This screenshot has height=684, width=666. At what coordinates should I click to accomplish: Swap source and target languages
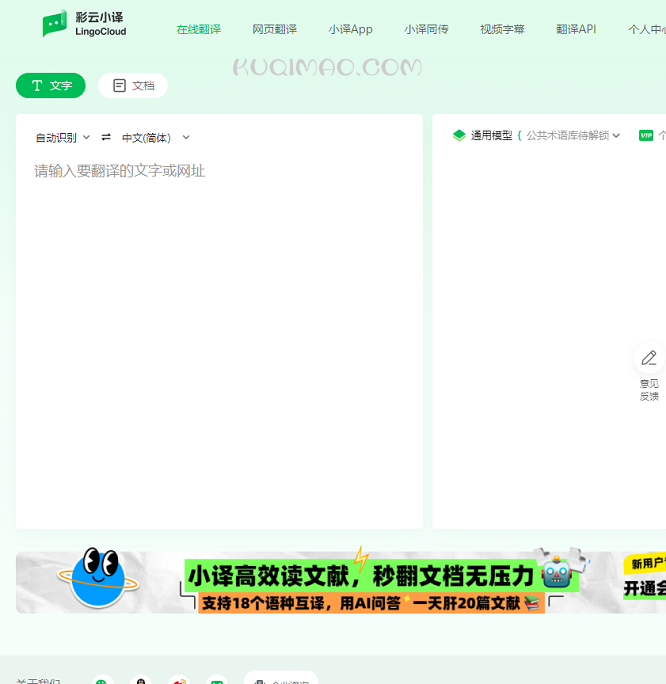point(106,137)
